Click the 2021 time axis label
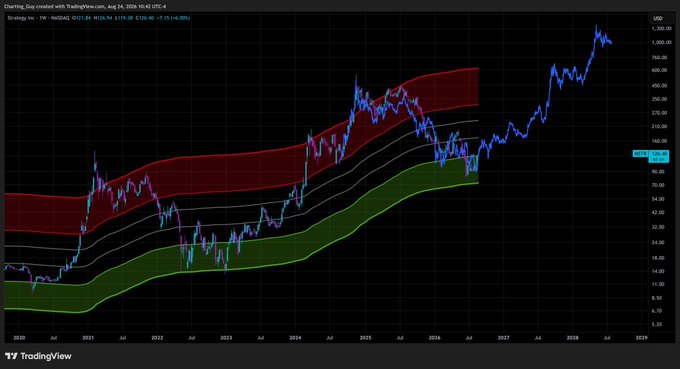The width and height of the screenshot is (680, 369). coord(88,337)
